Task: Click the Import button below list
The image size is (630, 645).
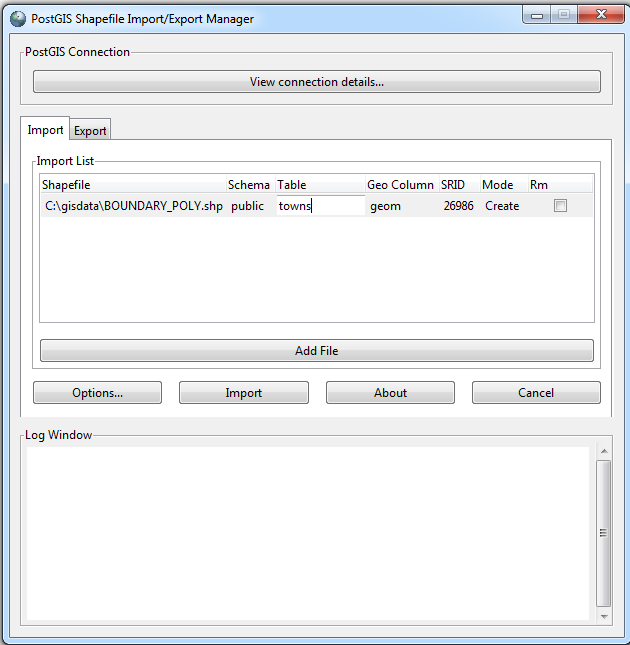Action: 243,392
